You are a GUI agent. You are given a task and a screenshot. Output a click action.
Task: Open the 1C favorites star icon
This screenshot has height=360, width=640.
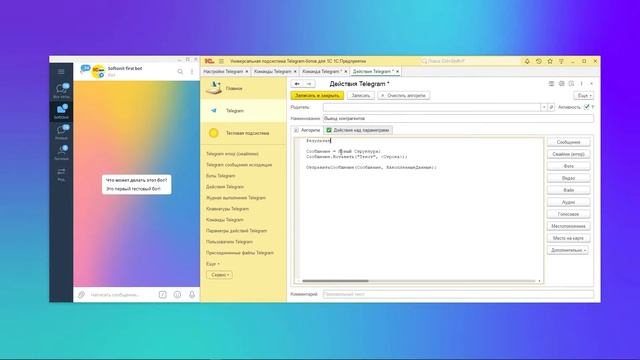(550, 61)
